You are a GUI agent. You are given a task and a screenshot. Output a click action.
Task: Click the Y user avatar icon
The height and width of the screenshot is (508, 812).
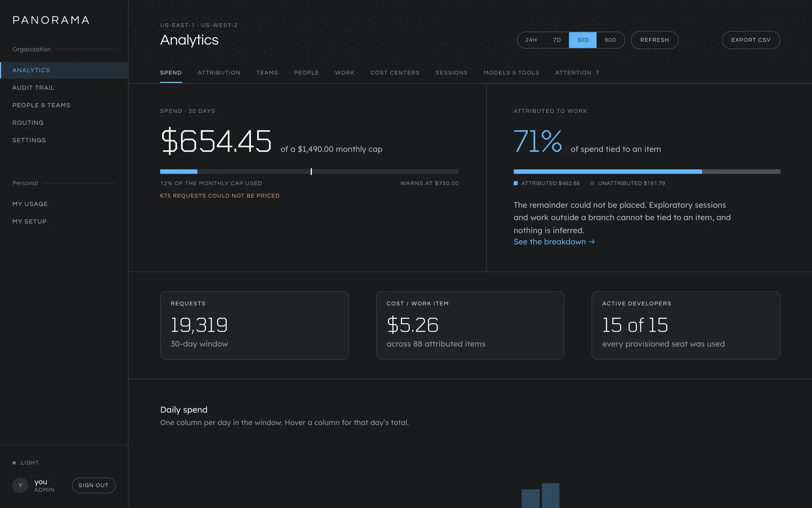tap(20, 485)
